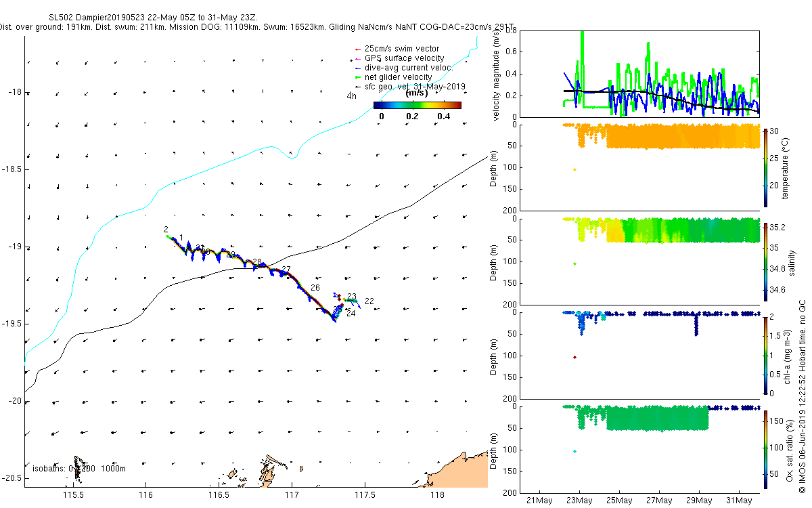
Task: Click the '29May' date tick
Action: (x=699, y=501)
